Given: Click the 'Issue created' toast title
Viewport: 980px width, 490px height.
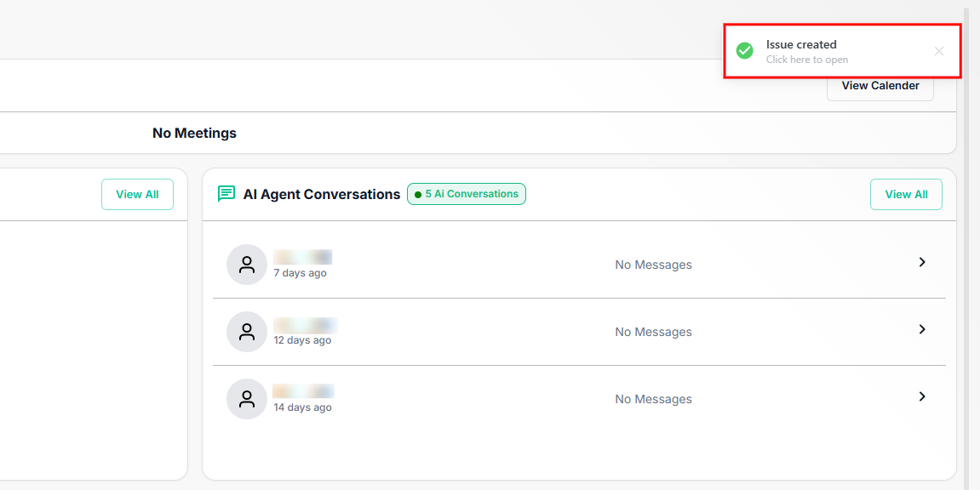Looking at the screenshot, I should (x=801, y=44).
